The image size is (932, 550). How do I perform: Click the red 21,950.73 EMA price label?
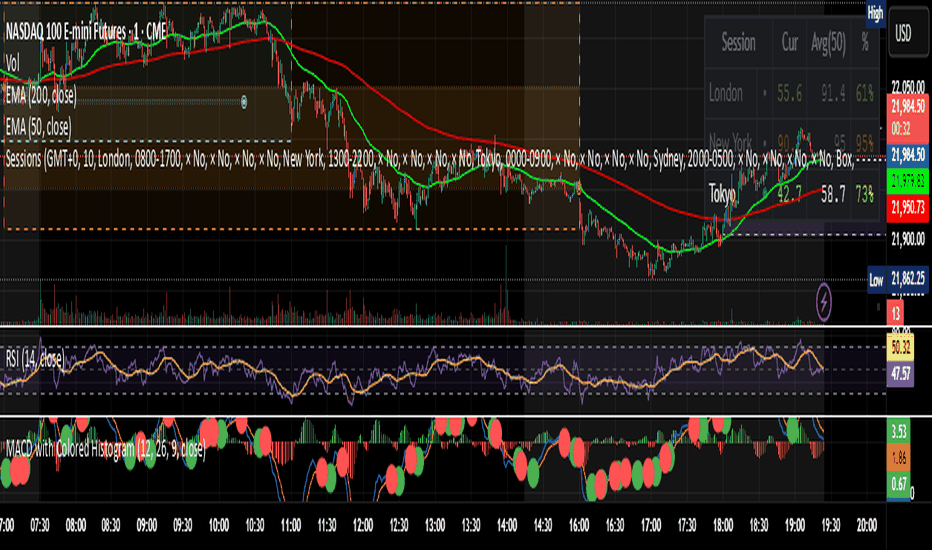click(x=908, y=207)
